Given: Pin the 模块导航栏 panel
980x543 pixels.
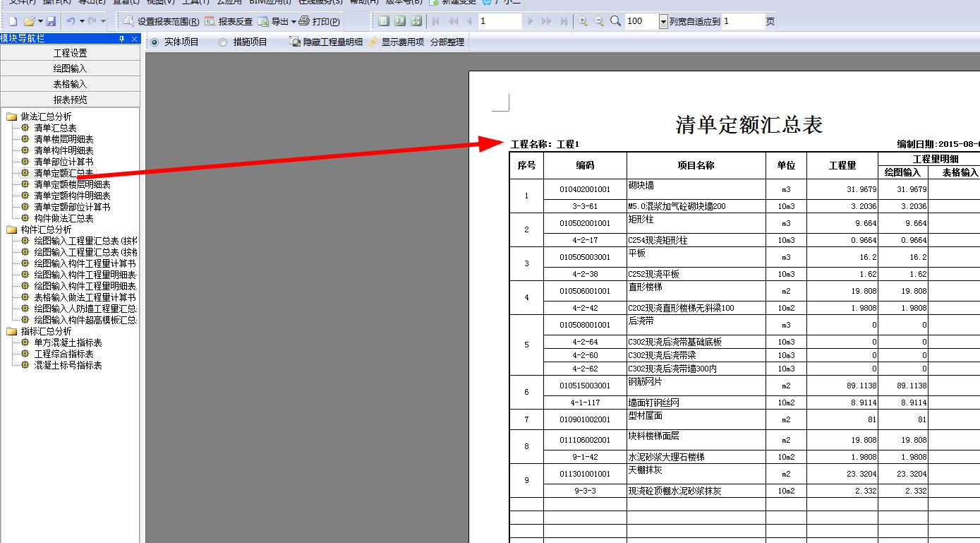Looking at the screenshot, I should tap(122, 39).
